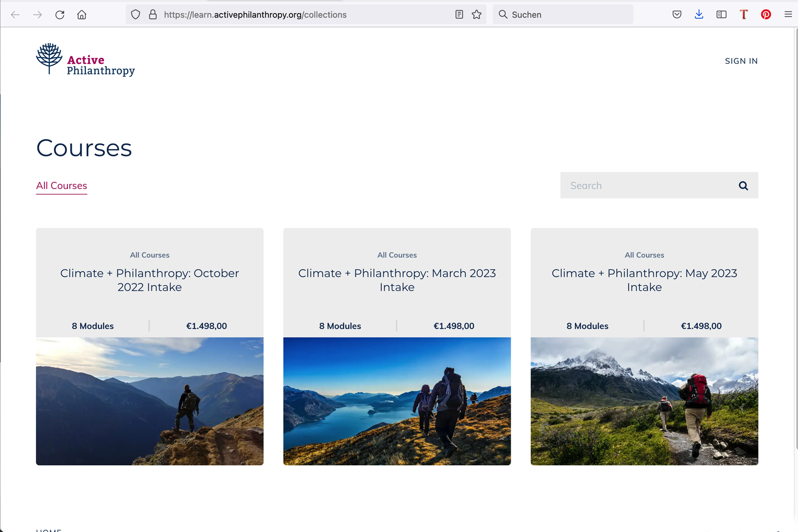Open the Pocket save icon
798x532 pixels.
click(677, 14)
